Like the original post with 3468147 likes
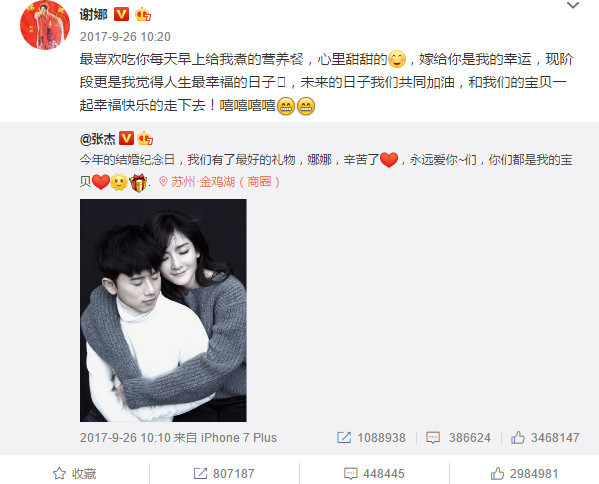 click(x=545, y=438)
